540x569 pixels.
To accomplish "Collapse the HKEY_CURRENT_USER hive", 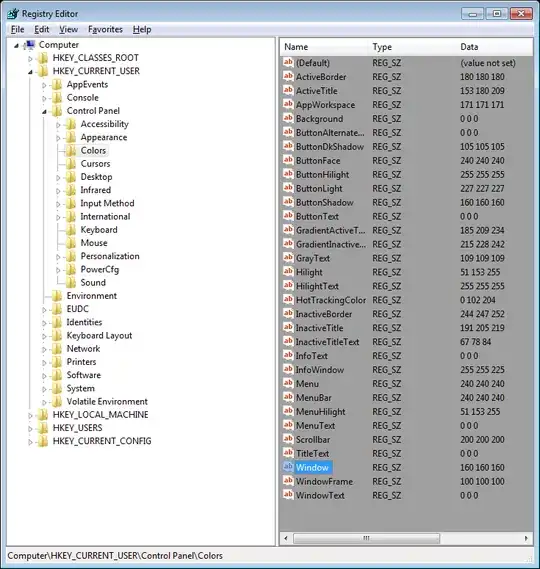I will click(30, 72).
